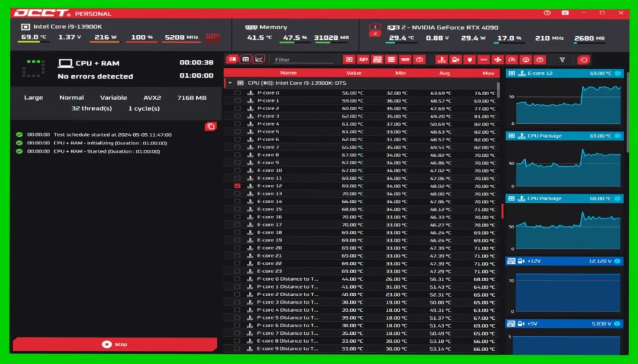
Task: Switch to the table-only view icon
Action: (x=245, y=59)
